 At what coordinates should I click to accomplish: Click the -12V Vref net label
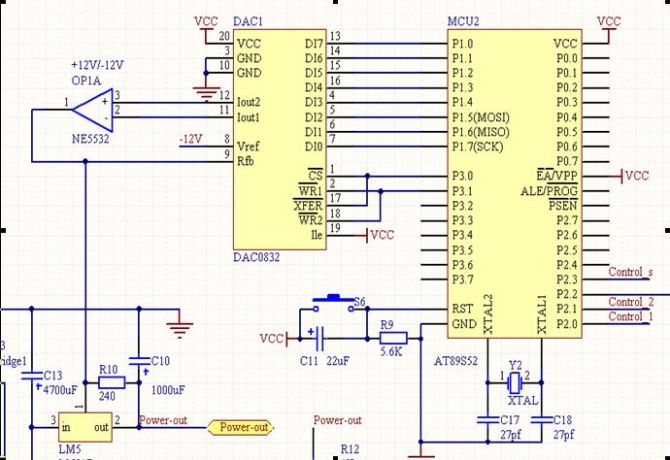[191, 139]
